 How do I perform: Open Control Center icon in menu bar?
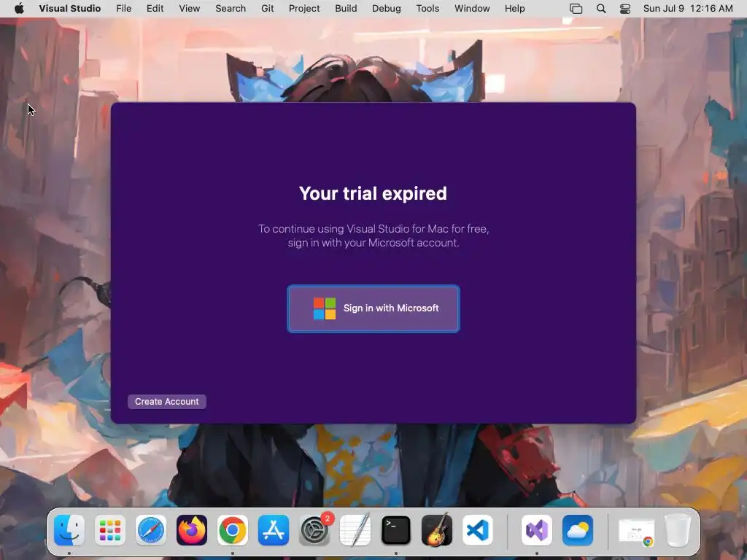(625, 9)
